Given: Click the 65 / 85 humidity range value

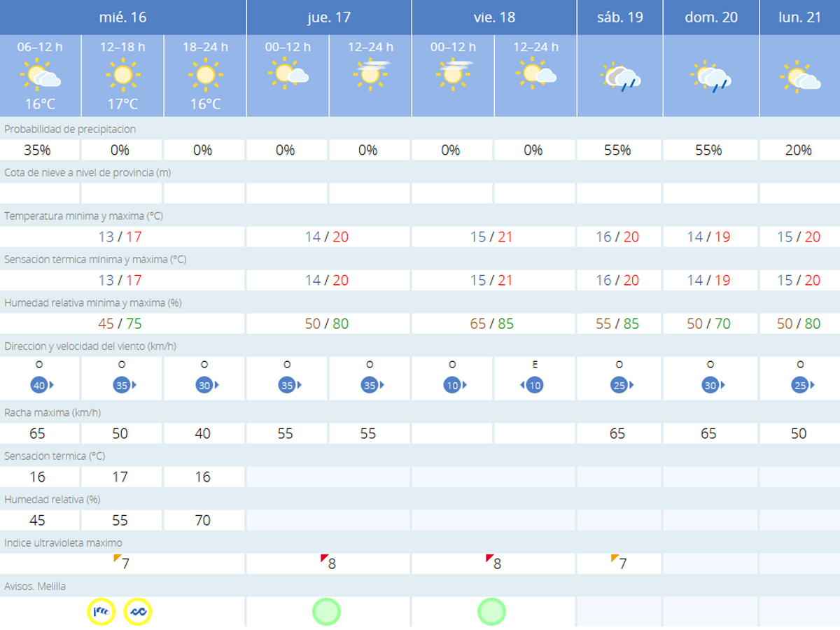Looking at the screenshot, I should pos(491,323).
